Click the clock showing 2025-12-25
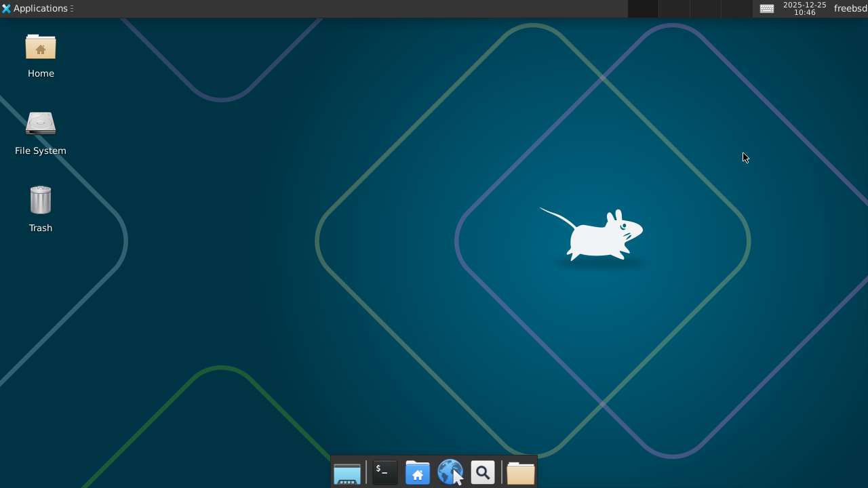This screenshot has width=868, height=488. pos(804,8)
